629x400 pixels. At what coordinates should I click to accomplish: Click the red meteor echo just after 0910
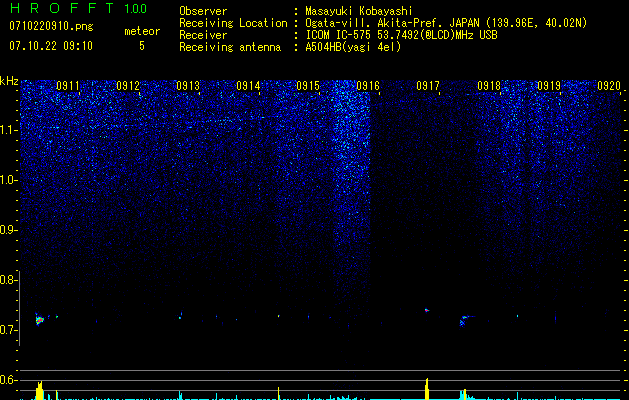39,320
